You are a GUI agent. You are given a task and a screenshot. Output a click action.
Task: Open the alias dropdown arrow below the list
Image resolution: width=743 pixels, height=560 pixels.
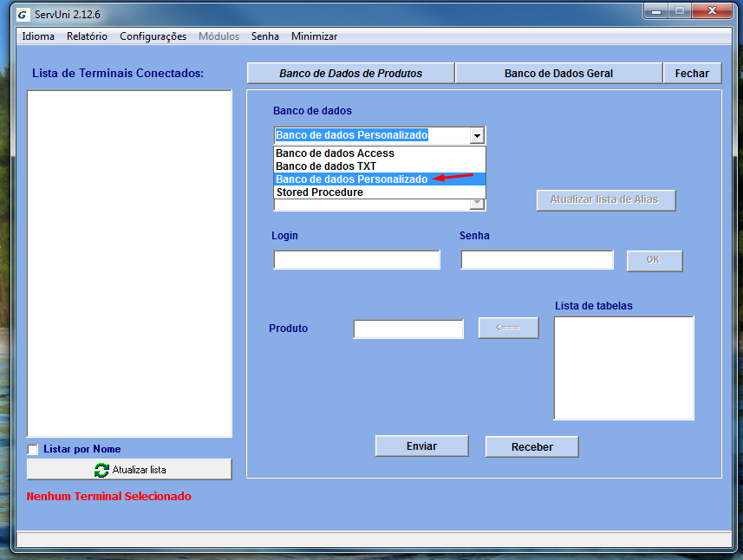click(x=477, y=205)
